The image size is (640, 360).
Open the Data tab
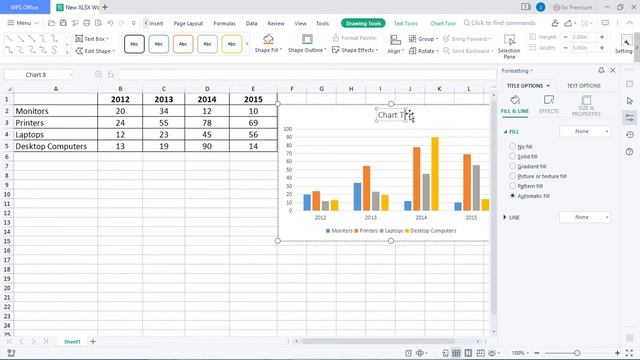coord(251,23)
